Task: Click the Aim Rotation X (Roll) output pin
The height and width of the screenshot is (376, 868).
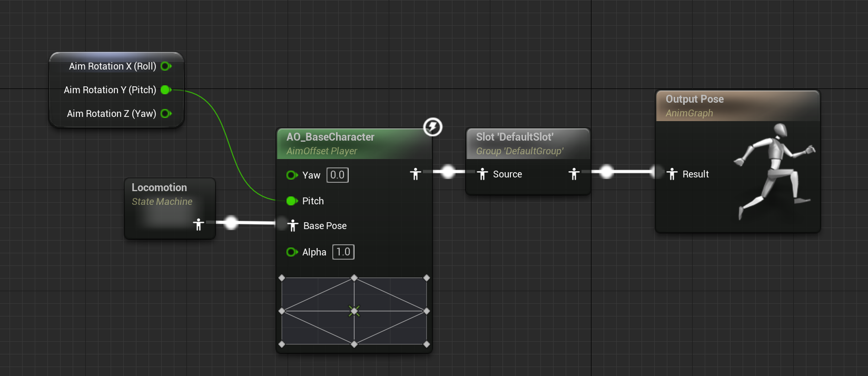Action: click(166, 66)
